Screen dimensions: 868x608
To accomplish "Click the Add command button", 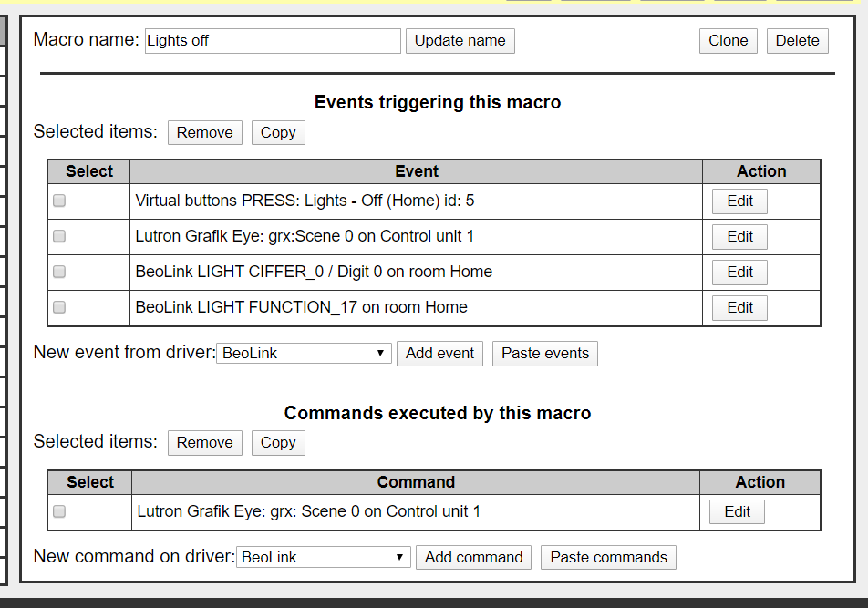I will click(x=473, y=558).
